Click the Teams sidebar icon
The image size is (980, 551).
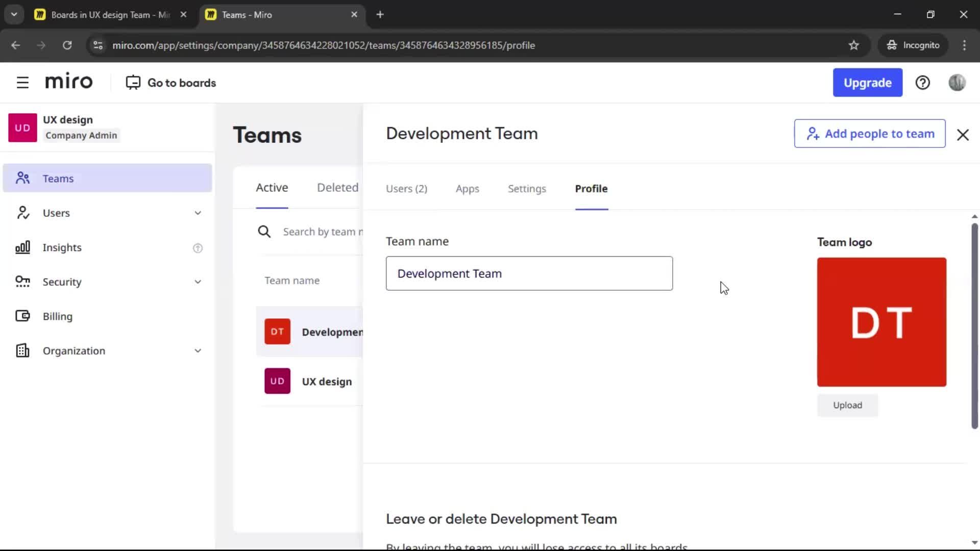(x=22, y=178)
